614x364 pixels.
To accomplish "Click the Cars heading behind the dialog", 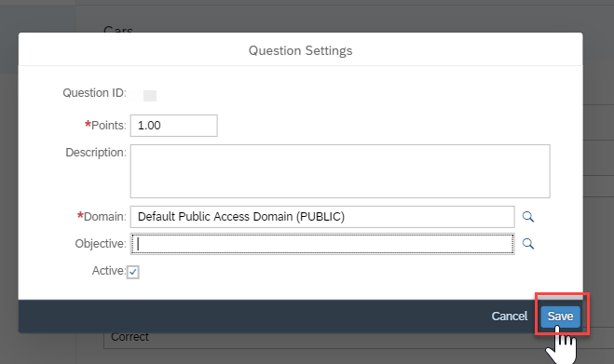I will 118,29.
